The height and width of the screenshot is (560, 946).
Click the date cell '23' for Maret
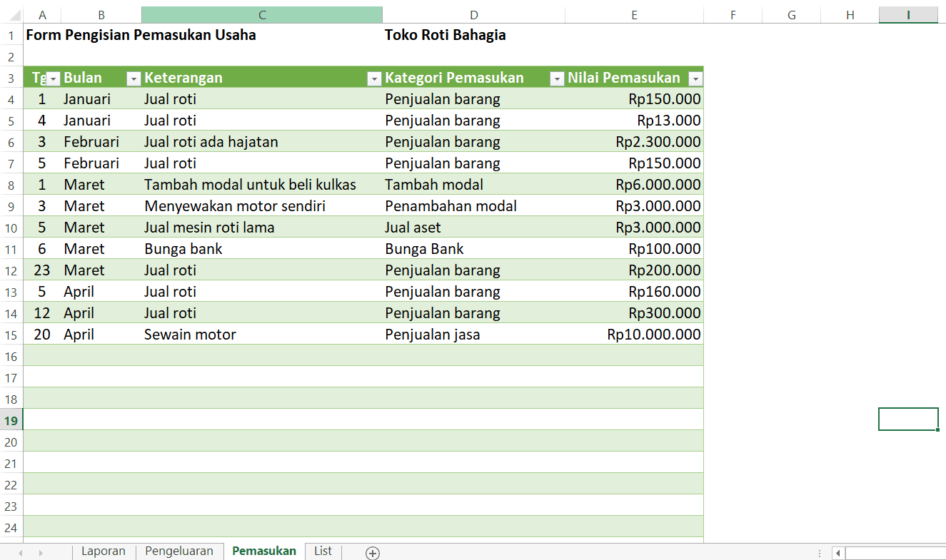coord(42,270)
